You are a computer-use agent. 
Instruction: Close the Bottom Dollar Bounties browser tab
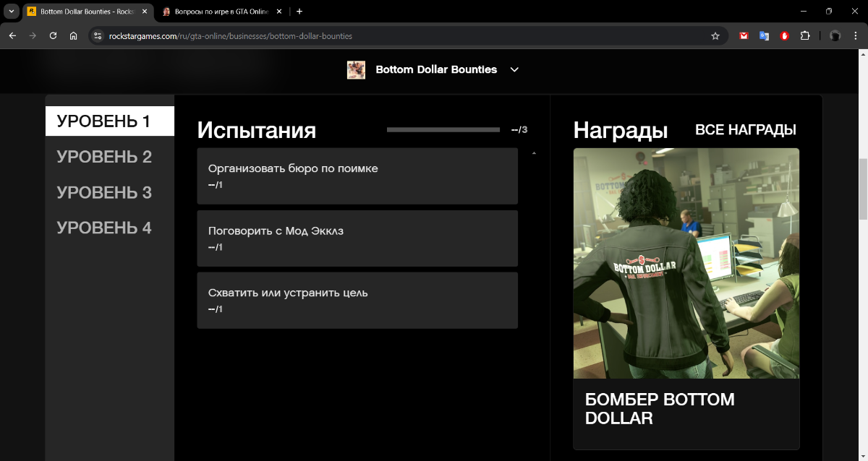click(144, 12)
